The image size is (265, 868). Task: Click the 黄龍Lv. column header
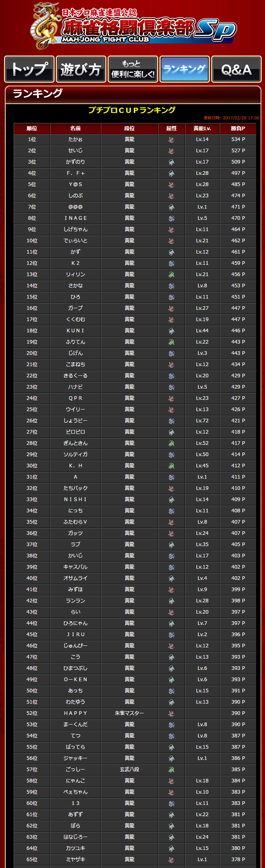(202, 129)
